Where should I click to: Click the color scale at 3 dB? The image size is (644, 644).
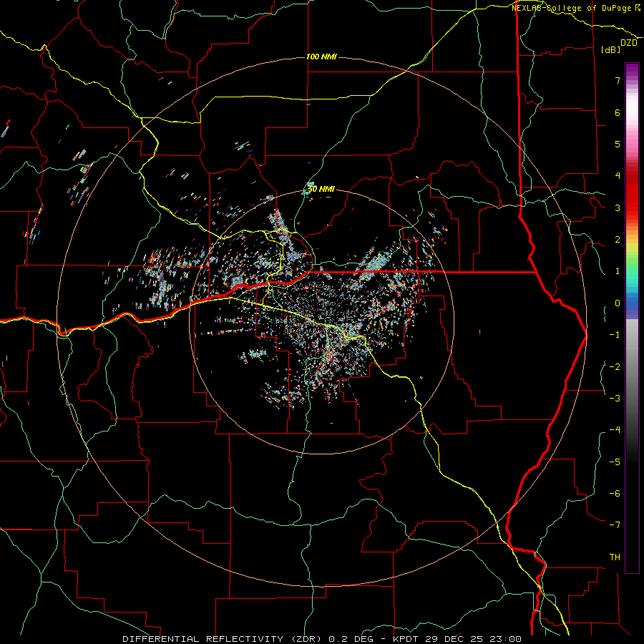pyautogui.click(x=632, y=208)
